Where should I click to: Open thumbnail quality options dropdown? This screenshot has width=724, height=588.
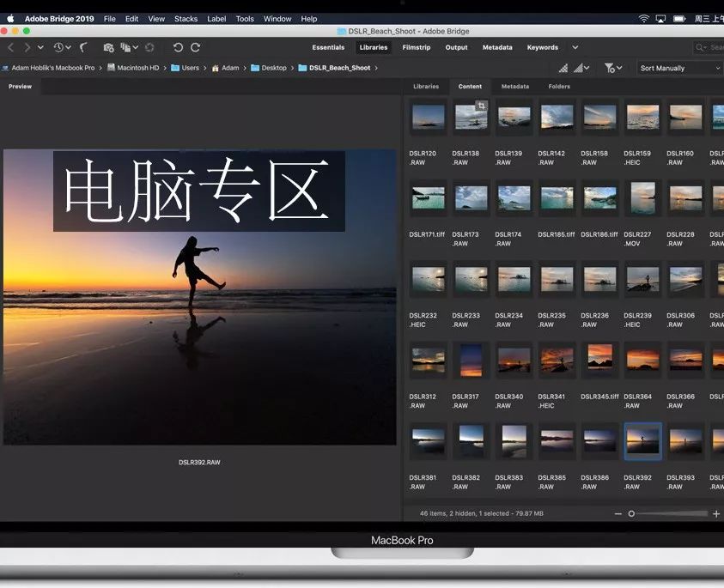pyautogui.click(x=581, y=69)
